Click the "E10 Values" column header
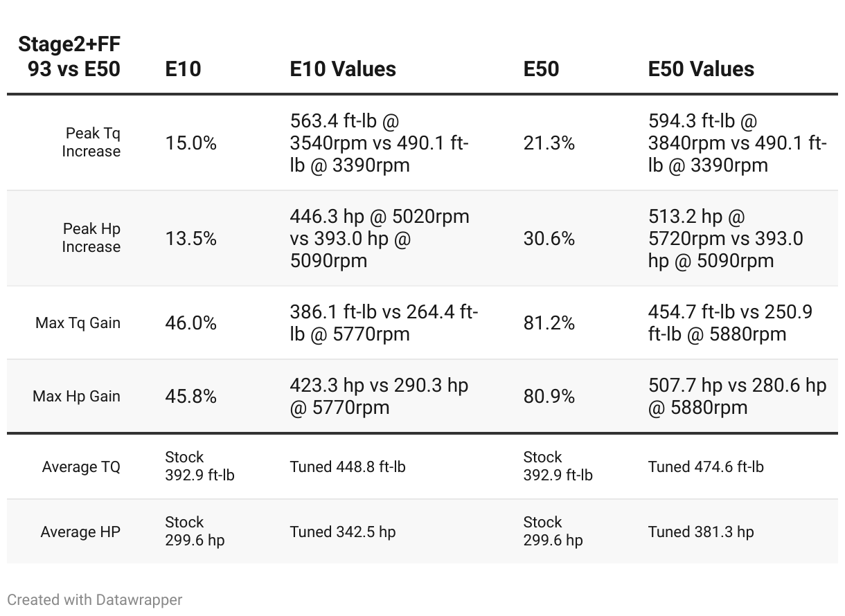845x616 pixels. (x=343, y=69)
